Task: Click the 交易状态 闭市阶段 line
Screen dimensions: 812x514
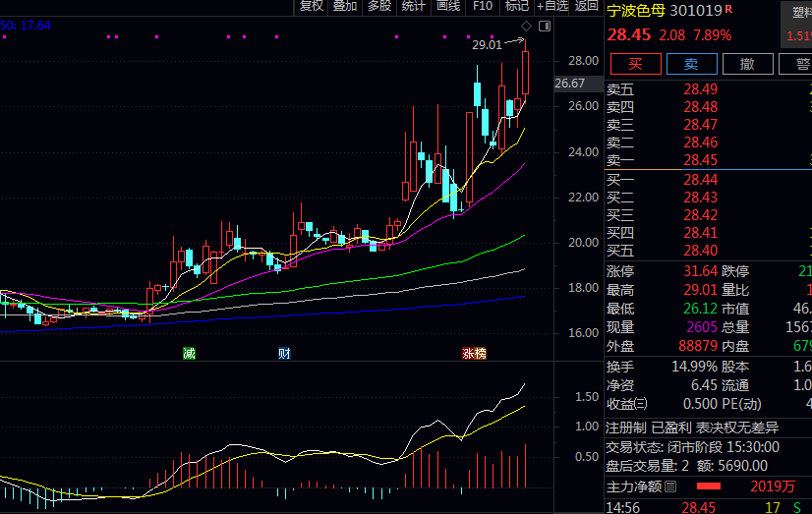Action: 692,447
